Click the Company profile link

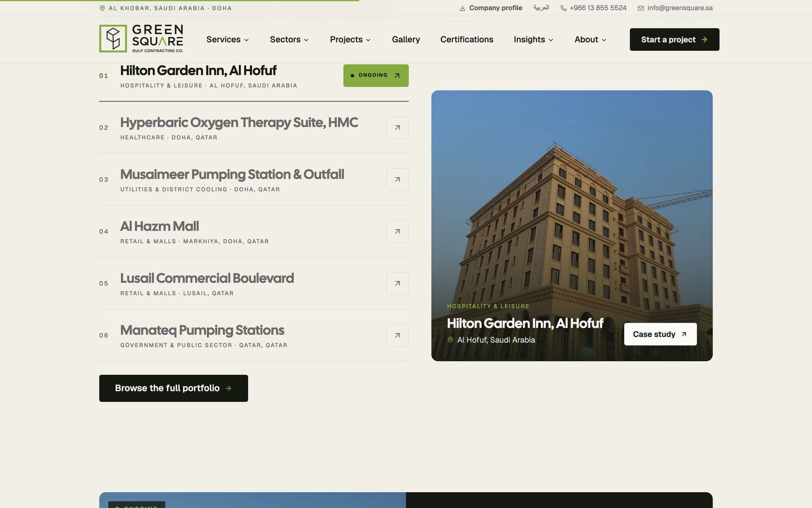click(x=491, y=8)
